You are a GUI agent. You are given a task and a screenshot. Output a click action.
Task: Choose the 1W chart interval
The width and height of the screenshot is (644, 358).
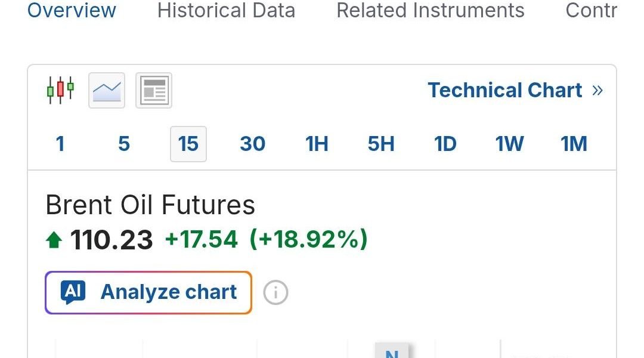(510, 144)
